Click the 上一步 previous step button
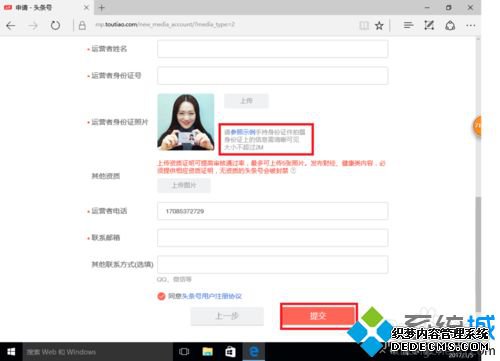 point(227,316)
